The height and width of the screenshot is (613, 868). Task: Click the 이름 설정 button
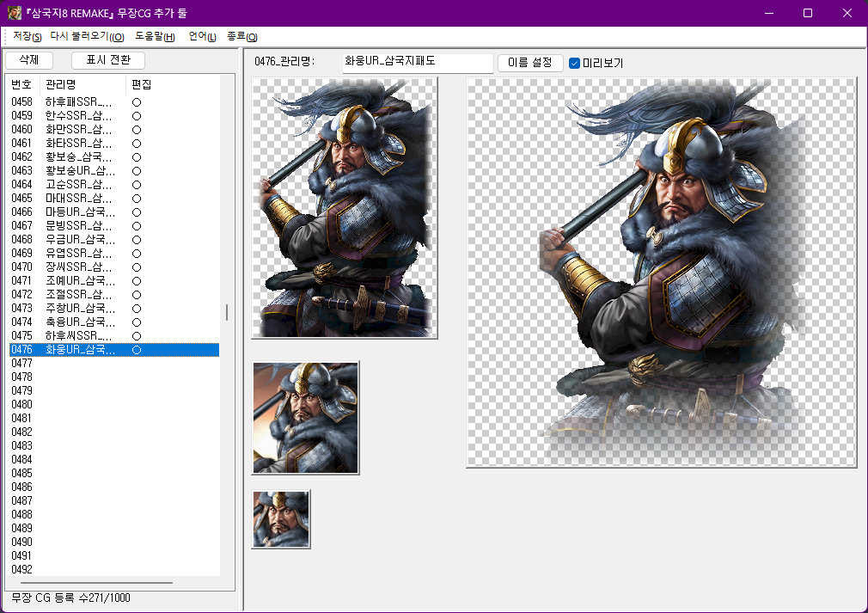pyautogui.click(x=529, y=63)
